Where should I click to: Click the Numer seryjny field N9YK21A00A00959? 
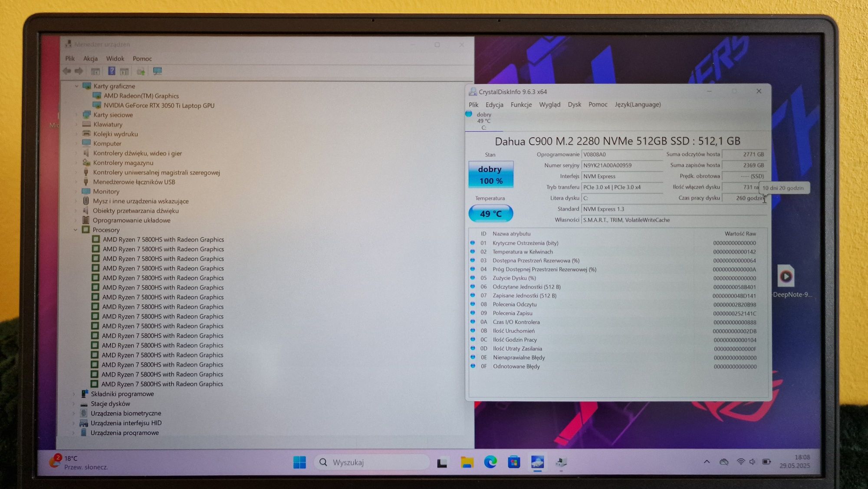(x=622, y=165)
